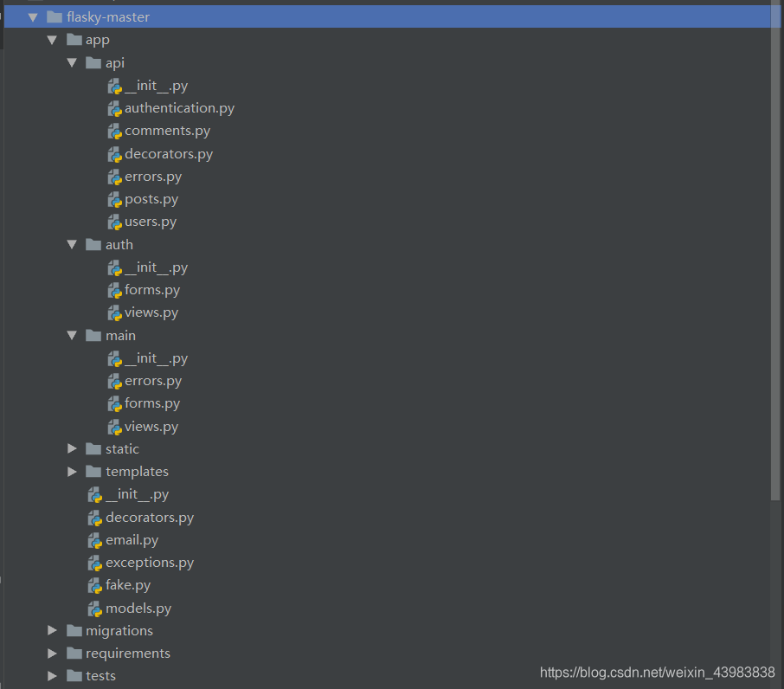This screenshot has height=689, width=784.
Task: Click the auth folder icon
Action: 93,244
